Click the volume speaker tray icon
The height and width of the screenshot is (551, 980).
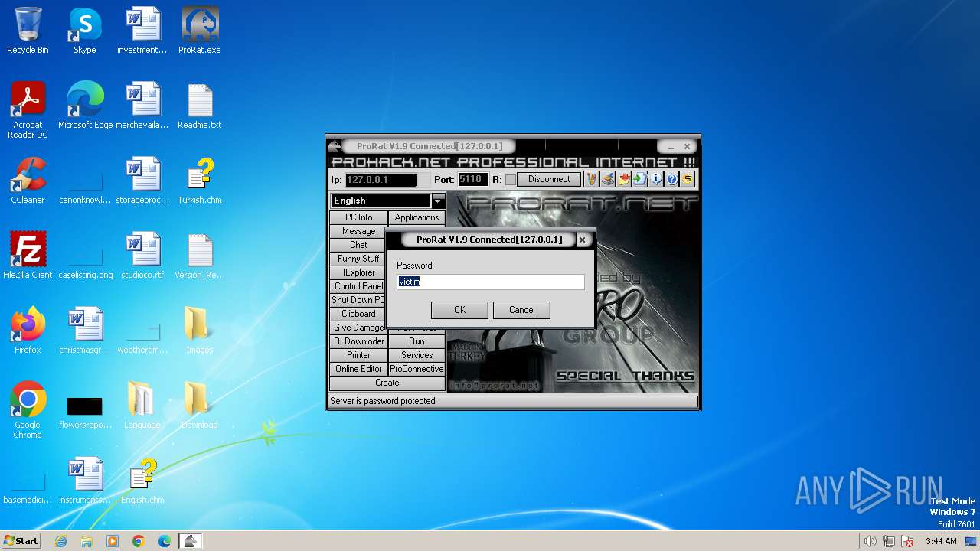(x=870, y=541)
